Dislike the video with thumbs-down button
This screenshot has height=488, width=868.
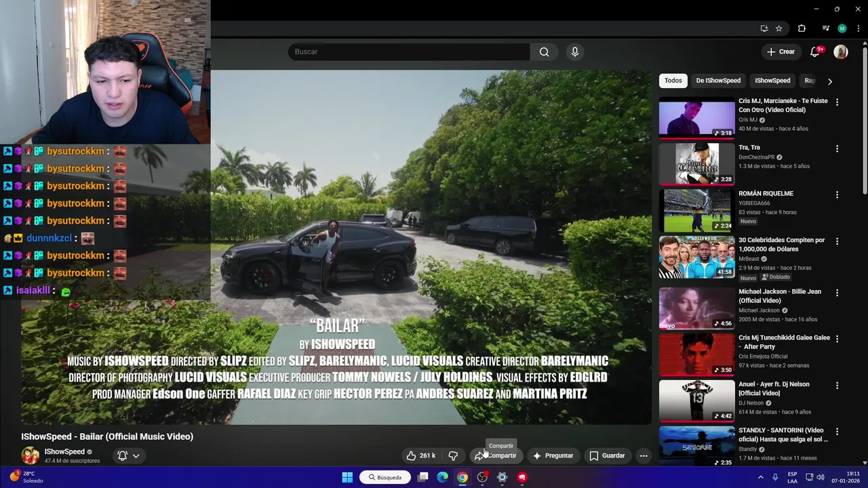coord(453,455)
